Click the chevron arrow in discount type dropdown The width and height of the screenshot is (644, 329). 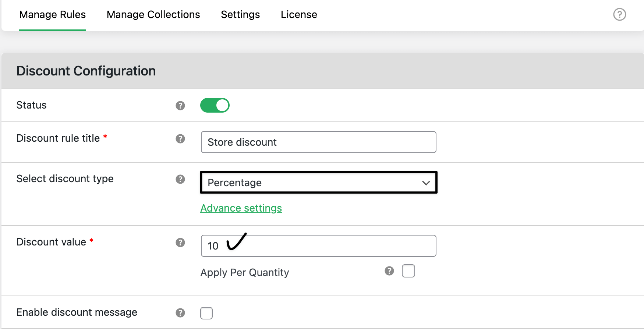[x=426, y=183]
